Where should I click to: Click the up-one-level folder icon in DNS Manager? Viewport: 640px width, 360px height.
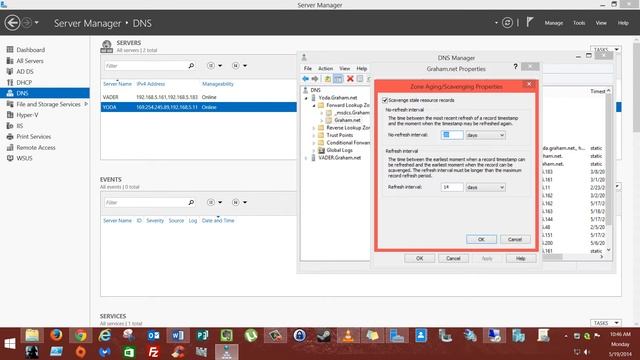tap(327, 79)
